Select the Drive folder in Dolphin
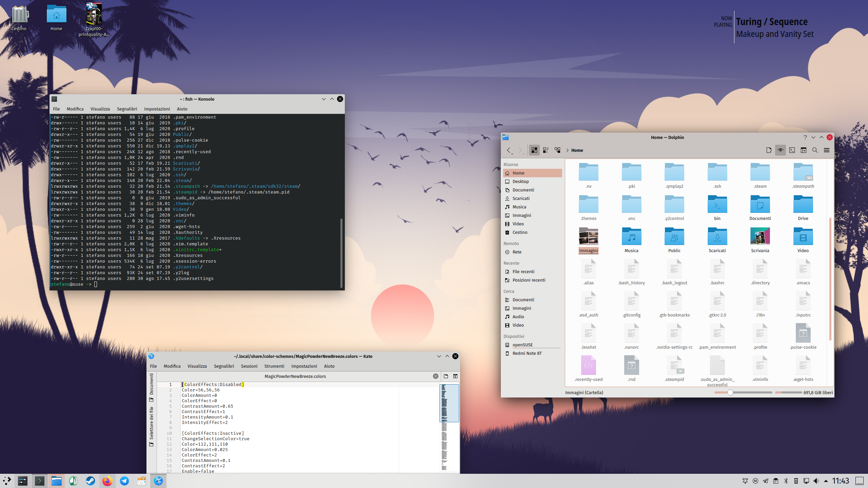The image size is (868, 488). click(x=803, y=204)
